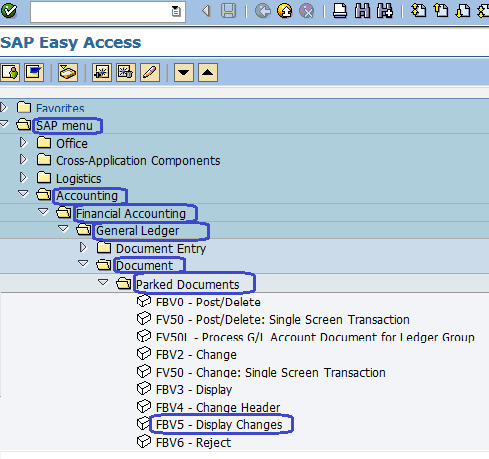Select Financial Accounting tree item
The height and width of the screenshot is (459, 489).
(x=131, y=214)
